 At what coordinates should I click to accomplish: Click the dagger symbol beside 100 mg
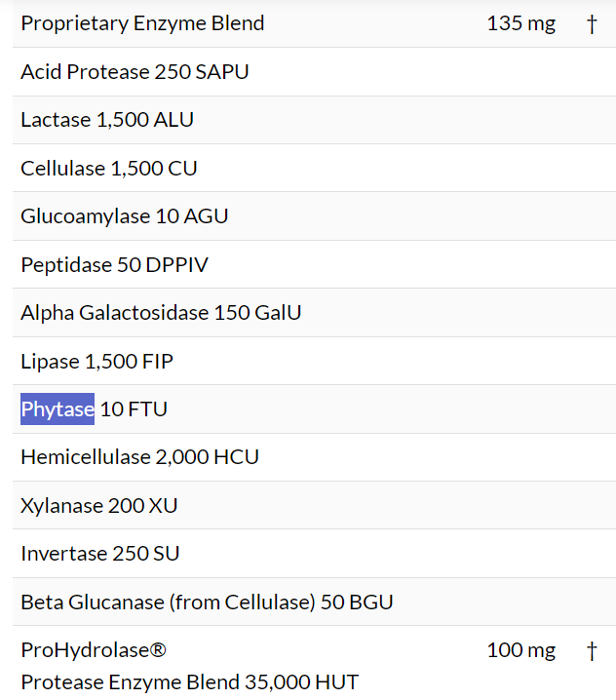click(x=592, y=650)
